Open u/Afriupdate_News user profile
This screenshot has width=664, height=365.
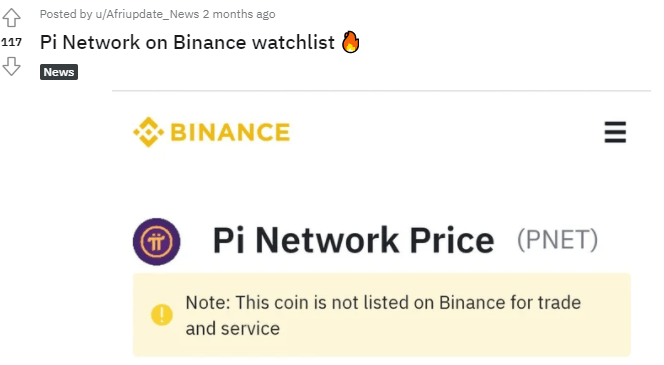click(x=147, y=14)
